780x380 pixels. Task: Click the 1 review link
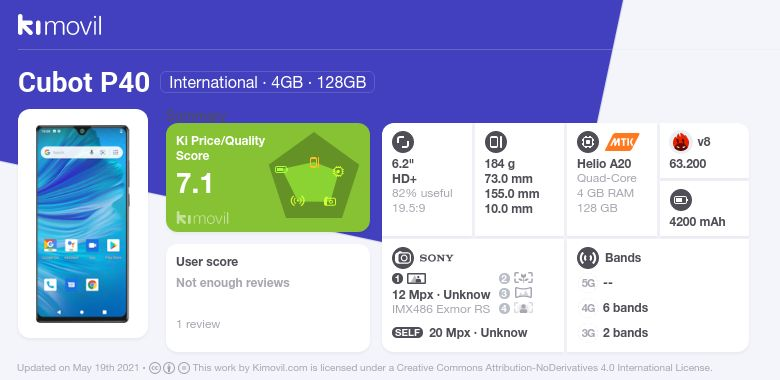[x=198, y=324]
